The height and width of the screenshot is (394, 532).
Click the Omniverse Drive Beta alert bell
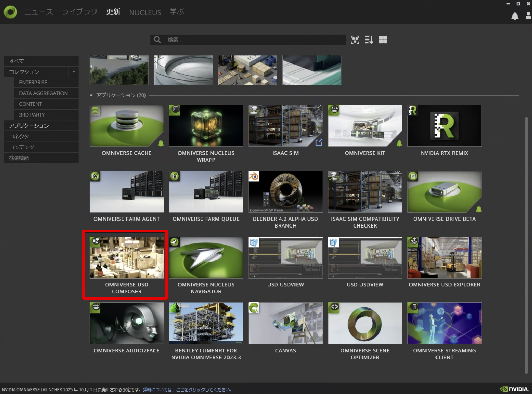click(479, 209)
